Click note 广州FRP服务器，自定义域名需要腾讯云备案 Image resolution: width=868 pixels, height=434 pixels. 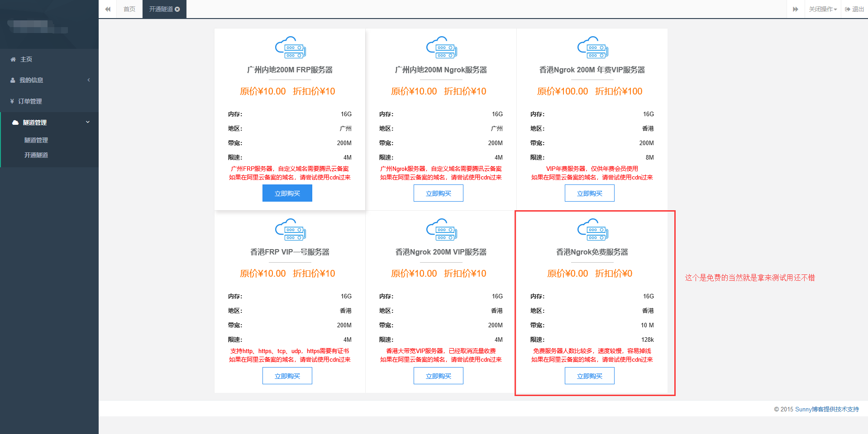(290, 169)
